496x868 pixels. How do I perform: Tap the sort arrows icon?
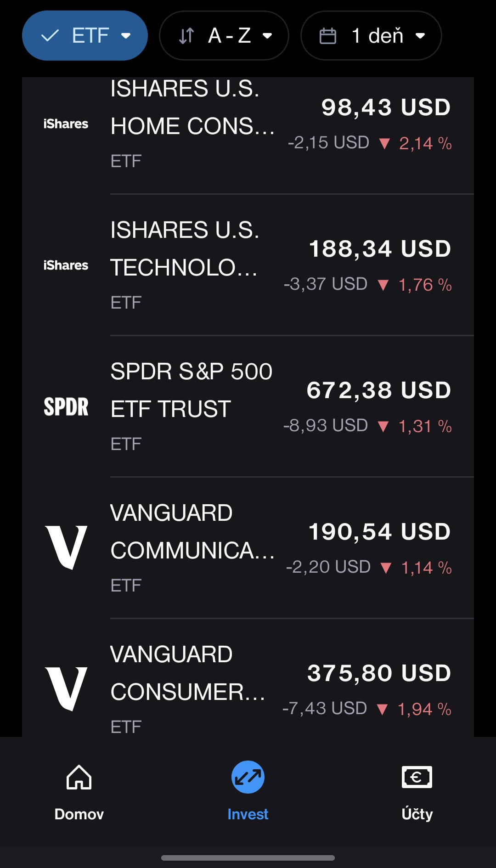(186, 36)
